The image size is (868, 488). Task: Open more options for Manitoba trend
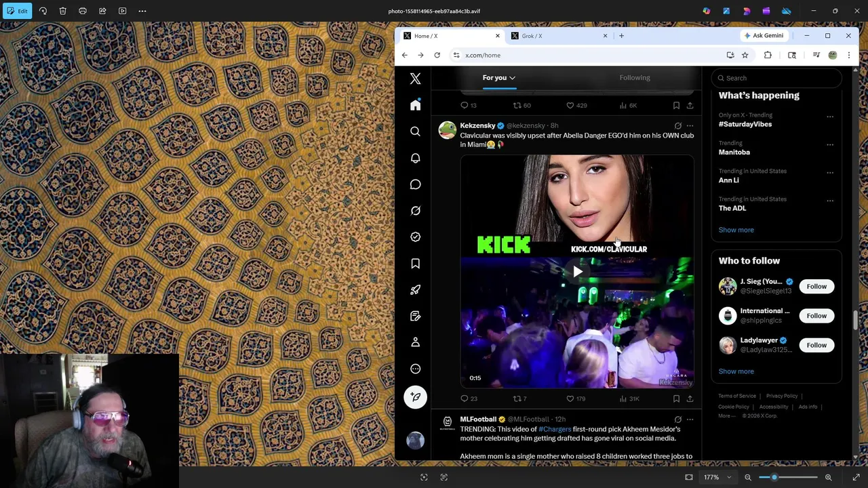coord(830,145)
